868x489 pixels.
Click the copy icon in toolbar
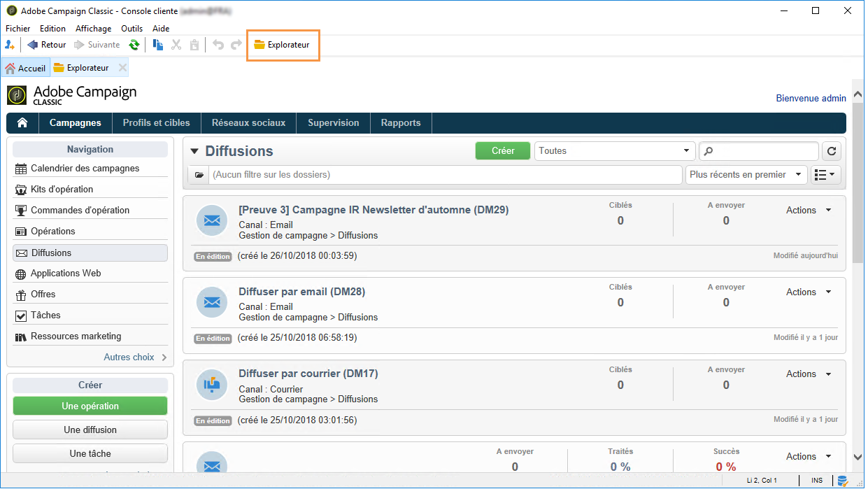159,45
